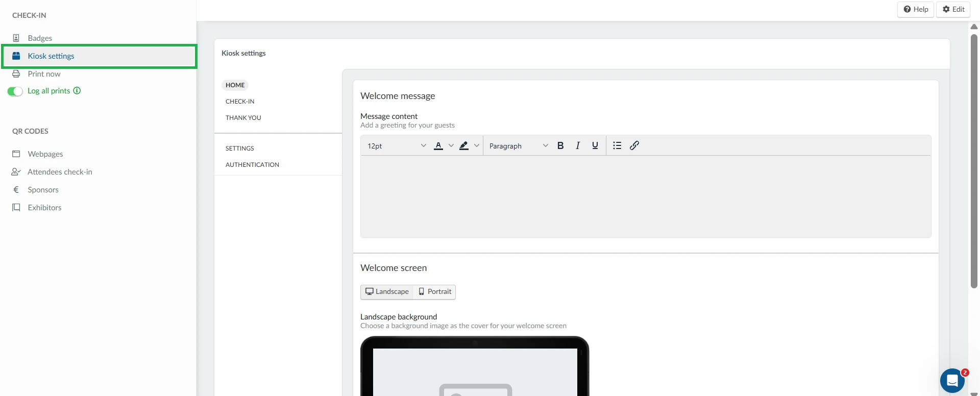Open Sponsors under QR Codes
980x396 pixels.
coord(43,190)
